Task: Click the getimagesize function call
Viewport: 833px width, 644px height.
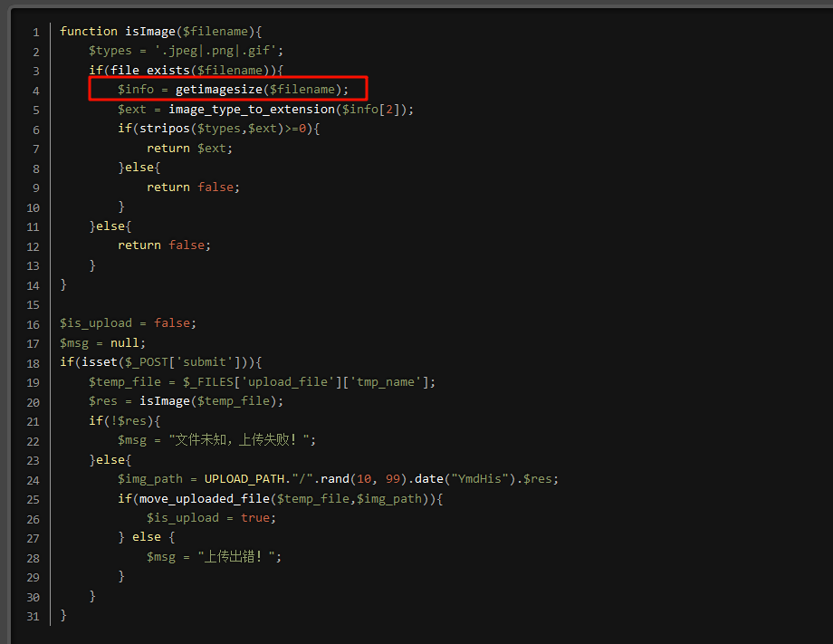Action: tap(219, 90)
